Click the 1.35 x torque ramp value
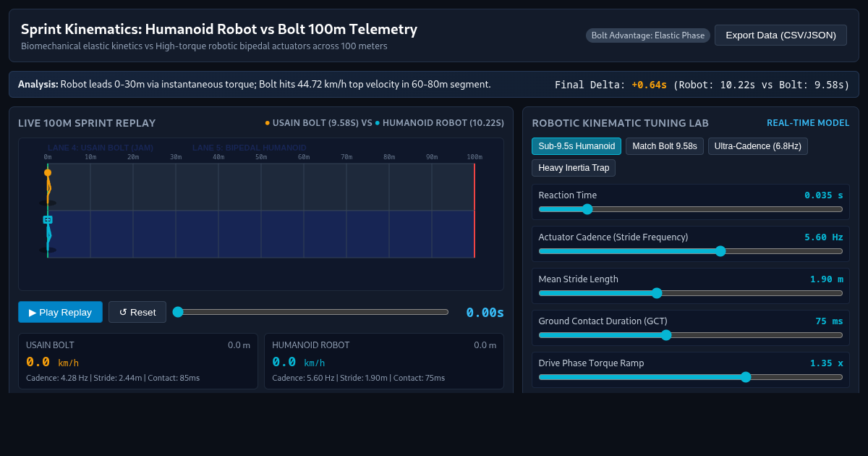 click(827, 363)
